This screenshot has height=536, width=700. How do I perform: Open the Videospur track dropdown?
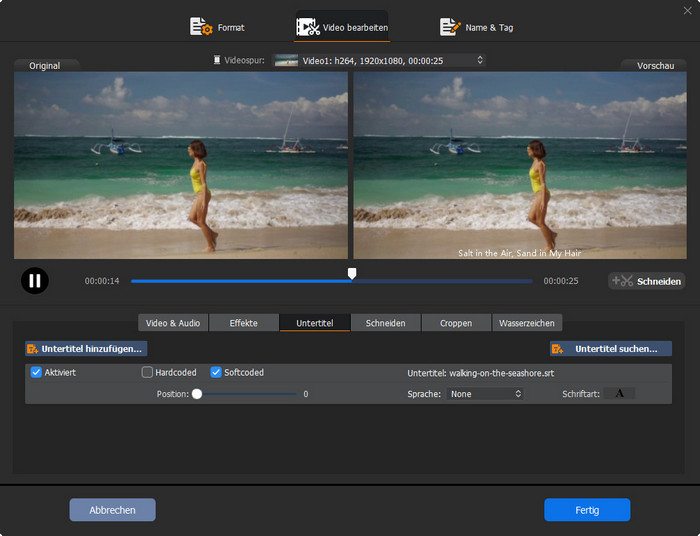(379, 60)
